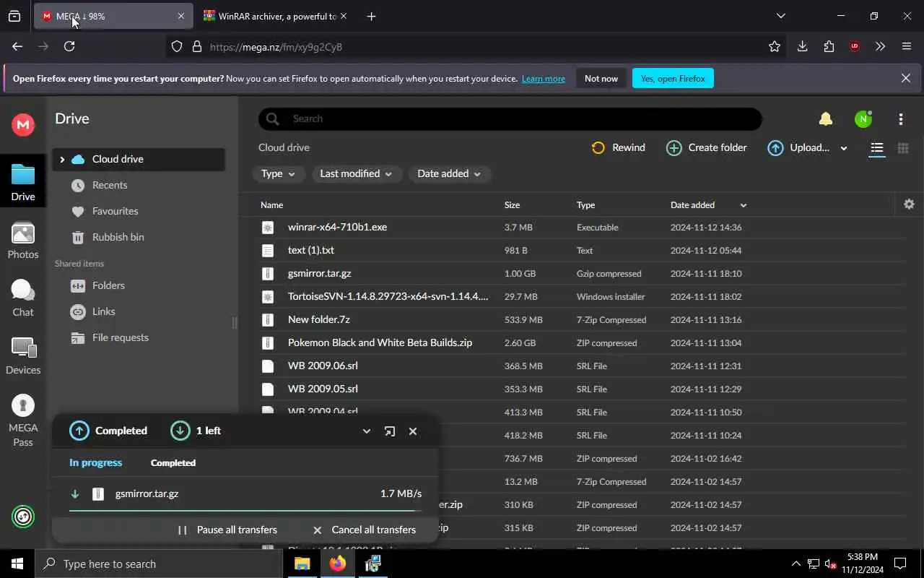924x578 pixels.
Task: Expand the Cloud drive tree node
Action: pos(62,159)
